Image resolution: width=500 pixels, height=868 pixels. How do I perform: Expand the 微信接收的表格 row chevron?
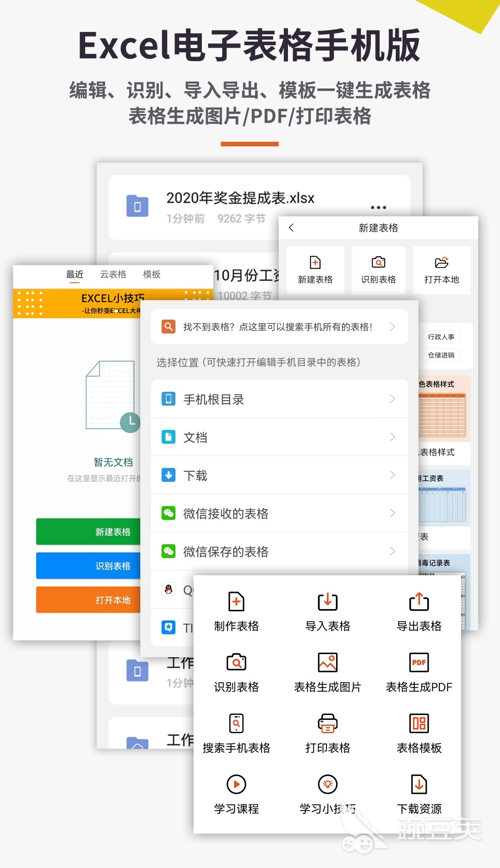click(393, 513)
